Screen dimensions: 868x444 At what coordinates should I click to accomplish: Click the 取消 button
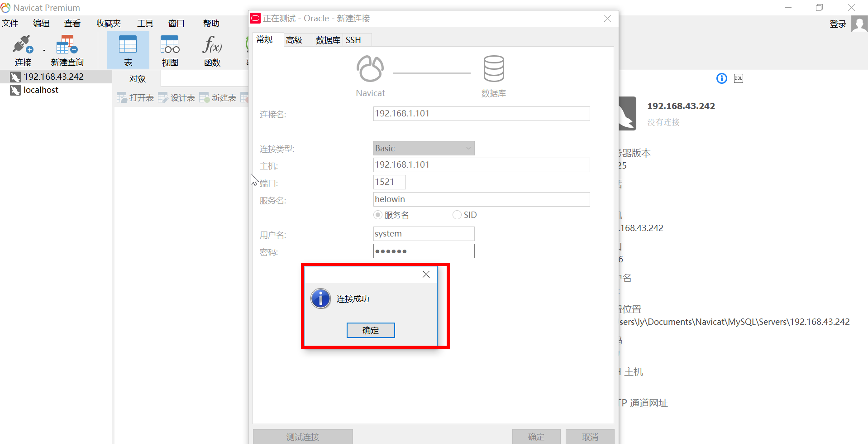(590, 437)
